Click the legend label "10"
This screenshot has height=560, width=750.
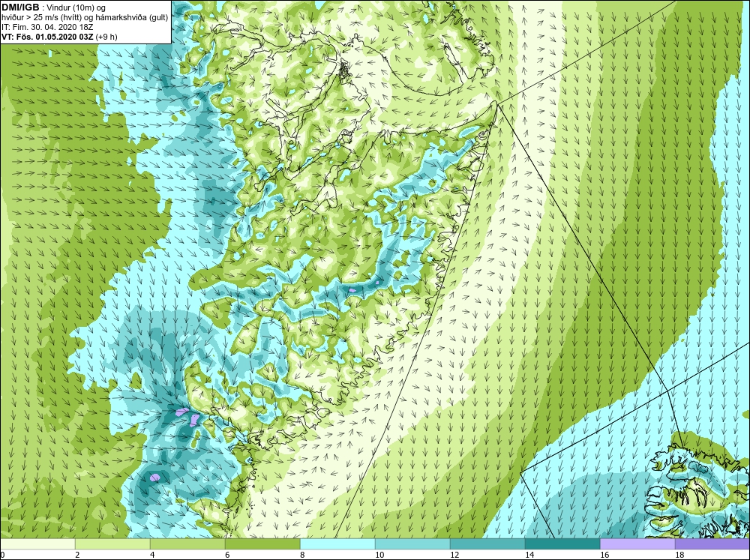click(x=379, y=555)
